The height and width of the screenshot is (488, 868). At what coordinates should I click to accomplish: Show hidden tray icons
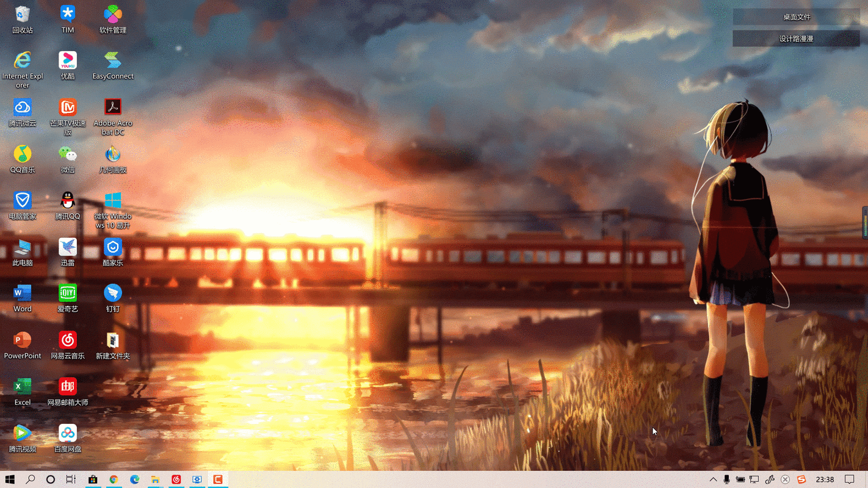coord(713,479)
